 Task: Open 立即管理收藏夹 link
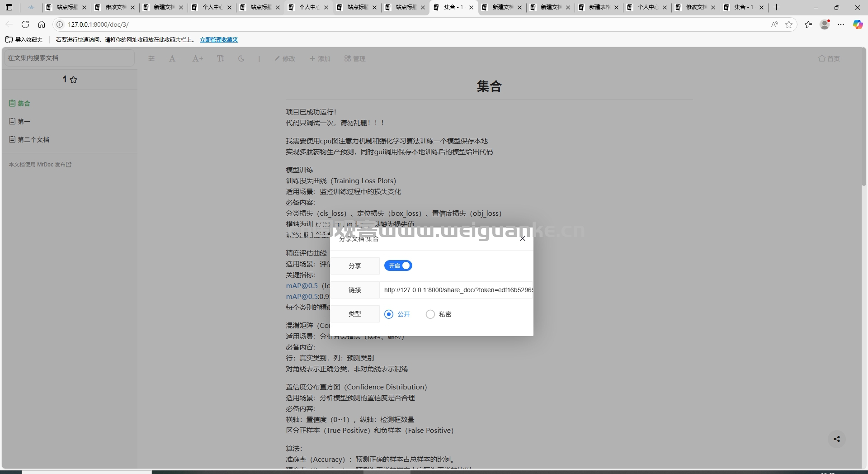[x=219, y=40]
